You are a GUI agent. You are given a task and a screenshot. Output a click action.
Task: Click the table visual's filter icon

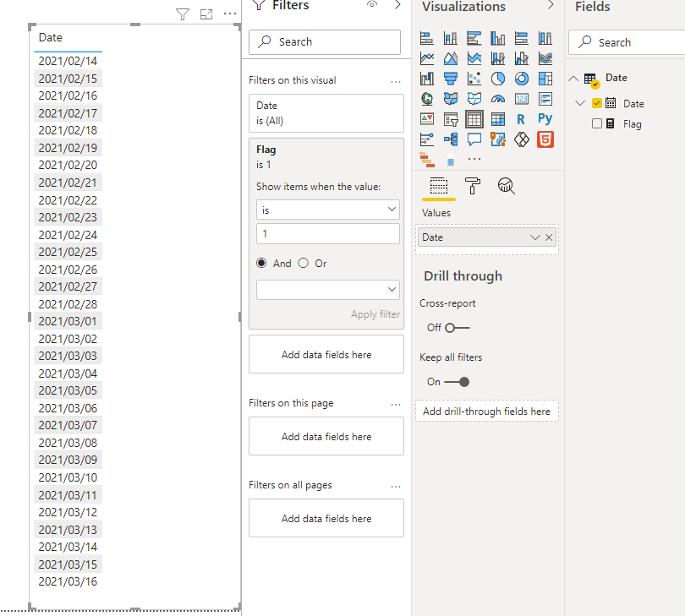[x=183, y=14]
